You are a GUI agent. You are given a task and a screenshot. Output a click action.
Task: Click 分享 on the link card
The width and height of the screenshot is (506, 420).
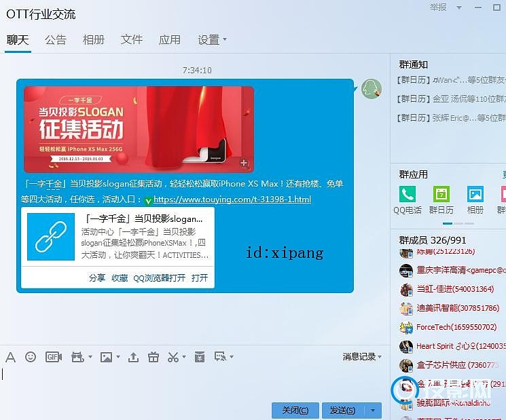tap(97, 278)
